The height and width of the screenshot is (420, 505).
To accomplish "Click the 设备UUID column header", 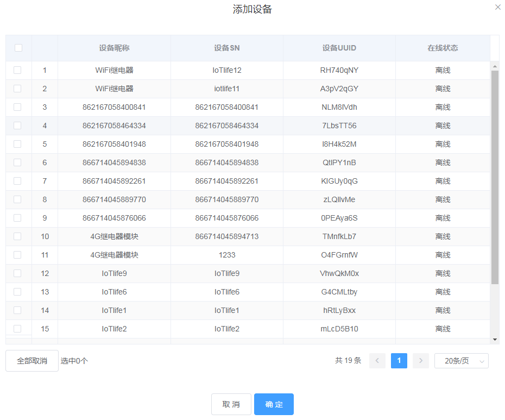I will (x=339, y=48).
